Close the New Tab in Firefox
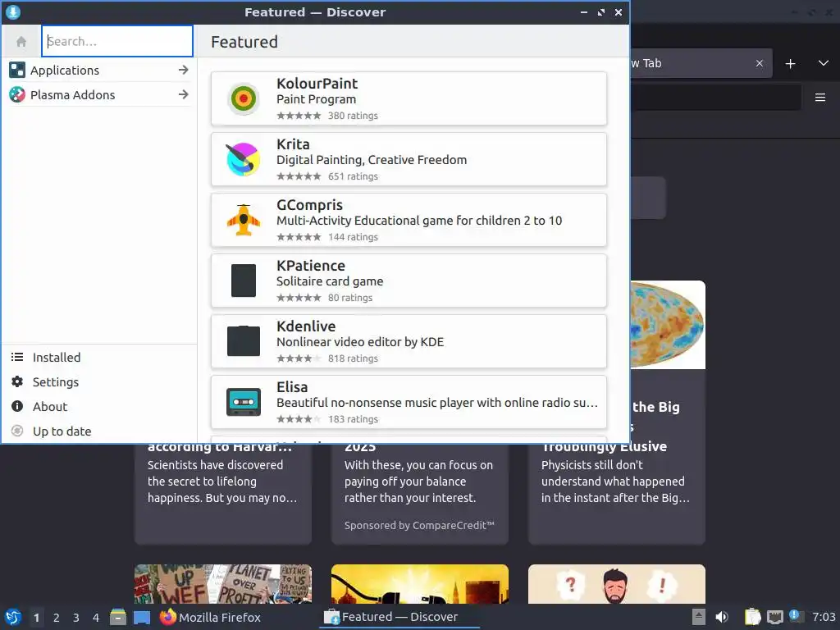Image resolution: width=840 pixels, height=630 pixels. [759, 63]
